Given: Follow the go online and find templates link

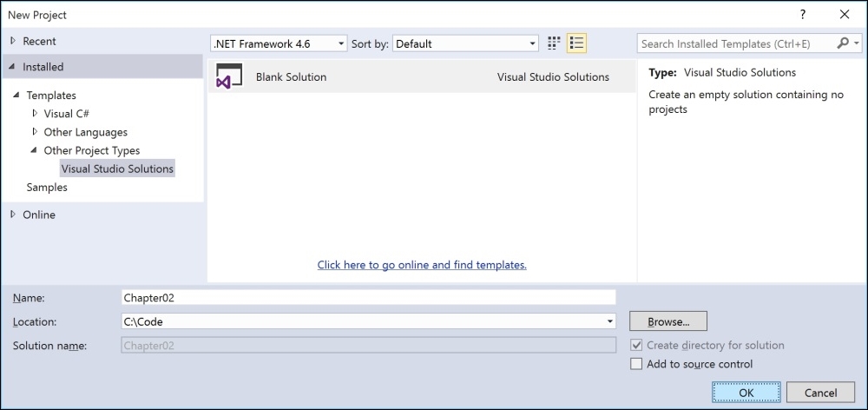Looking at the screenshot, I should click(422, 265).
